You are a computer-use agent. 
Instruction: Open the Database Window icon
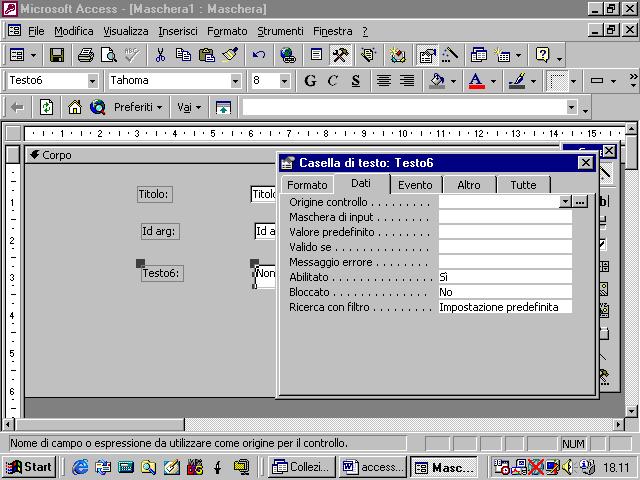click(478, 55)
